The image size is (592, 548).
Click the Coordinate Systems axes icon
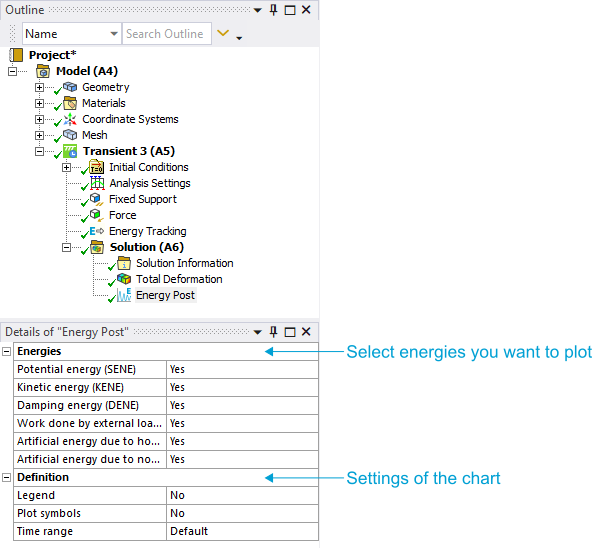click(70, 119)
